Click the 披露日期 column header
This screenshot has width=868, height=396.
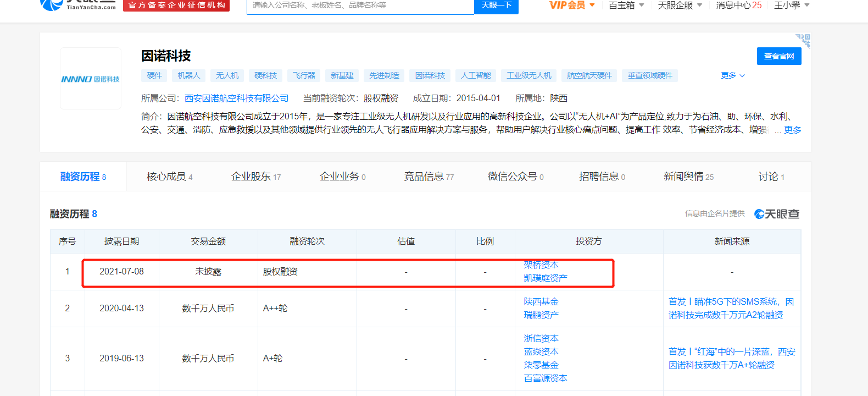[x=121, y=241]
